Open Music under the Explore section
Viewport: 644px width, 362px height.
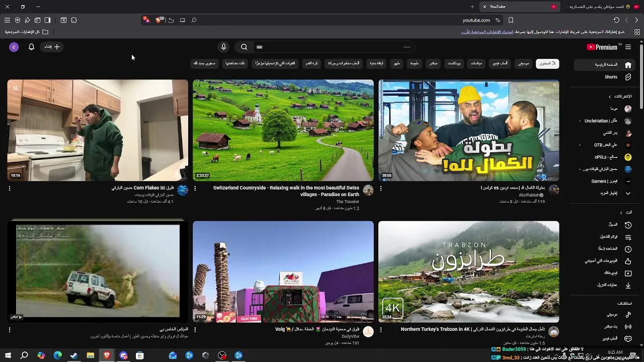(x=605, y=315)
